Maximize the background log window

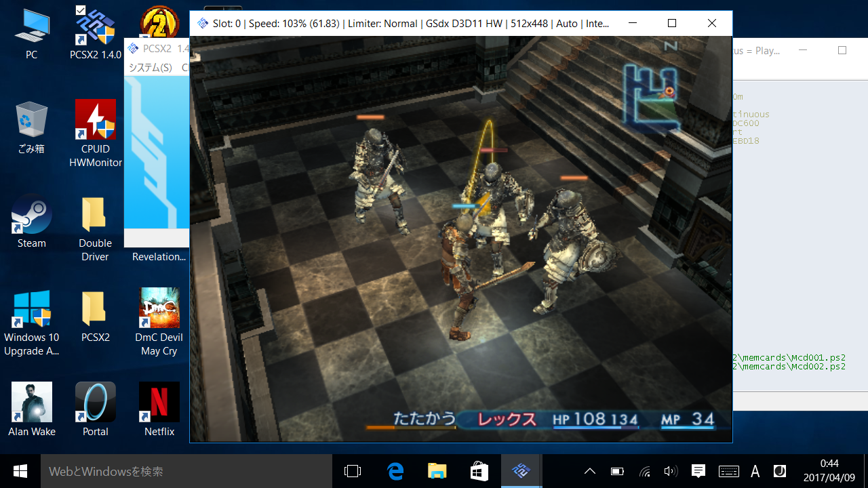[842, 50]
